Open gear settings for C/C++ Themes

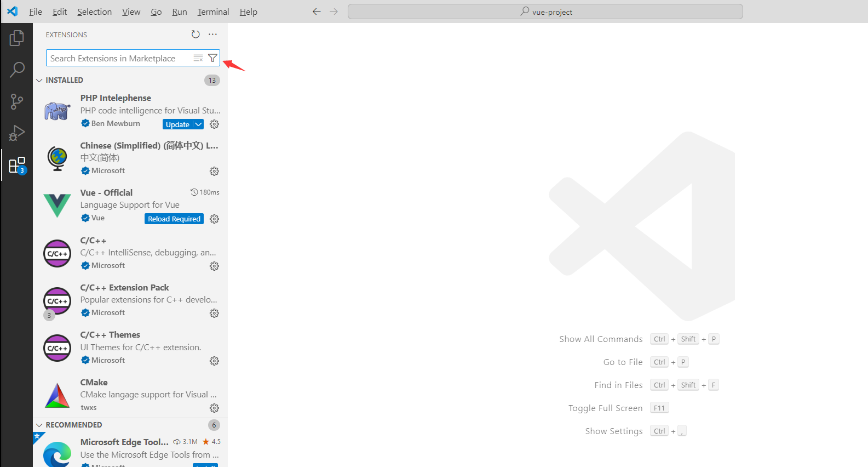coord(214,361)
